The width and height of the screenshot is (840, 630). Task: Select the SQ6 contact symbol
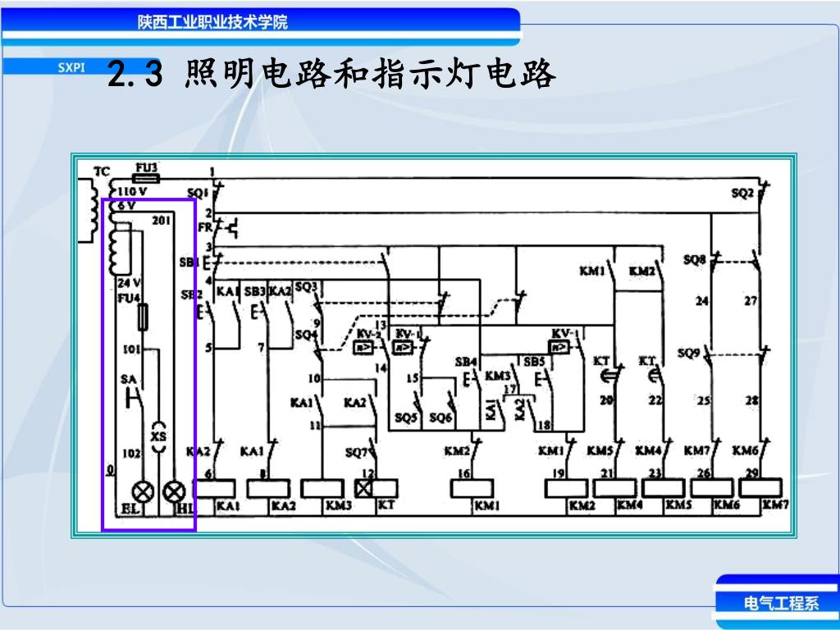[452, 403]
